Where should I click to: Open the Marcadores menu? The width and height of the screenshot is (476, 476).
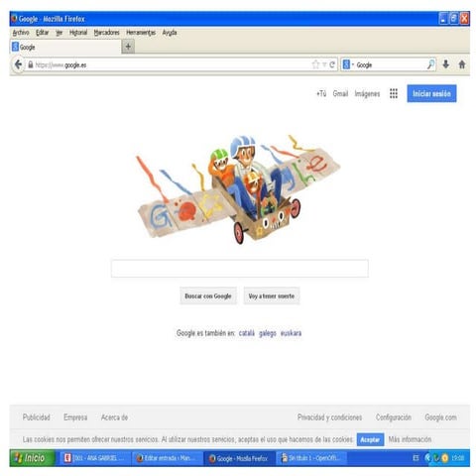coord(106,33)
